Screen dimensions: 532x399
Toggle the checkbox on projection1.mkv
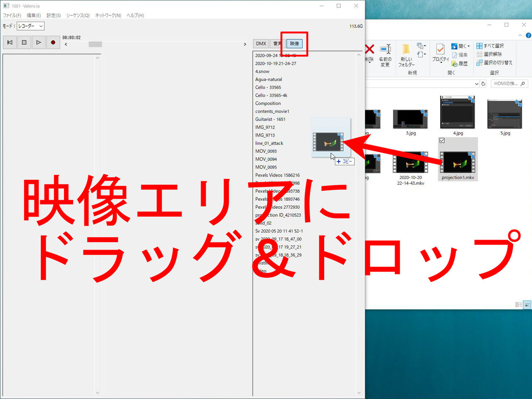click(441, 140)
